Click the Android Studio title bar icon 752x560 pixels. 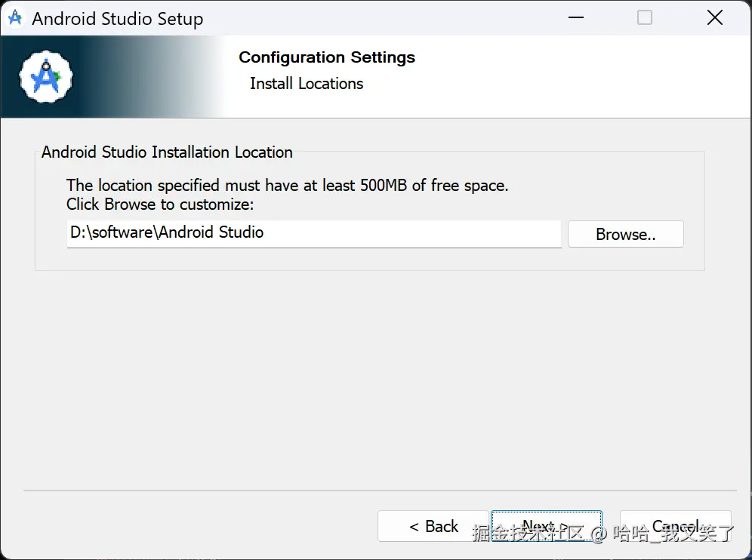pos(15,18)
